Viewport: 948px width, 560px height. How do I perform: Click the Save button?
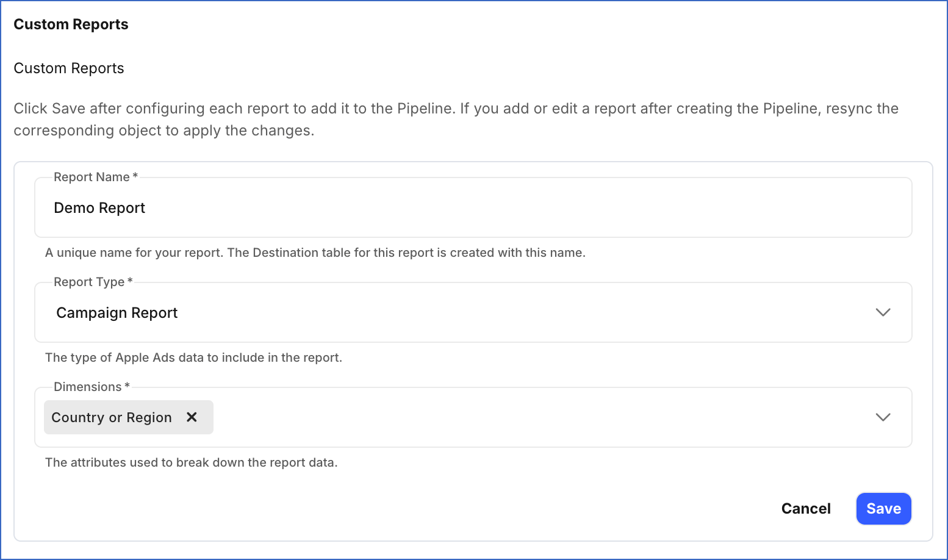[883, 509]
